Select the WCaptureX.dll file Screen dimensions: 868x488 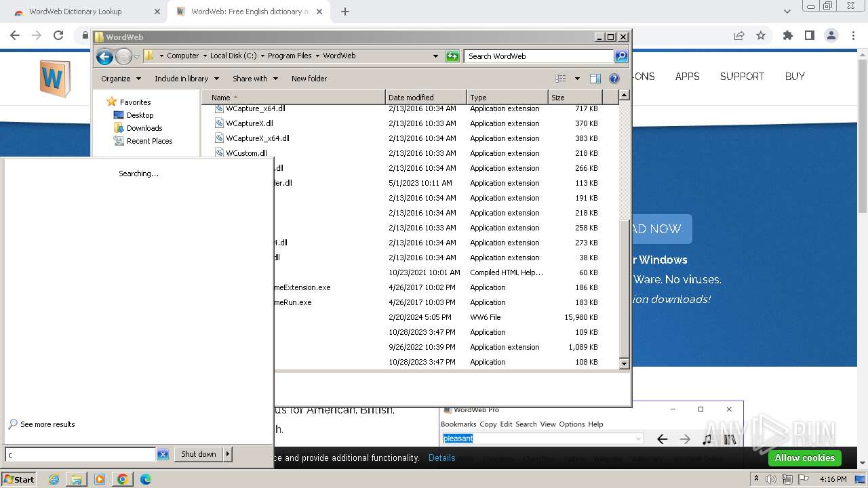250,123
